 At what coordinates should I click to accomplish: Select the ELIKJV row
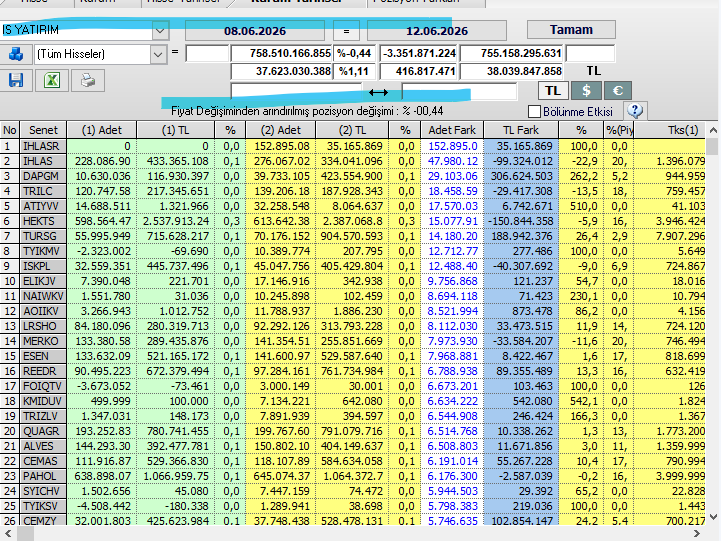point(353,281)
